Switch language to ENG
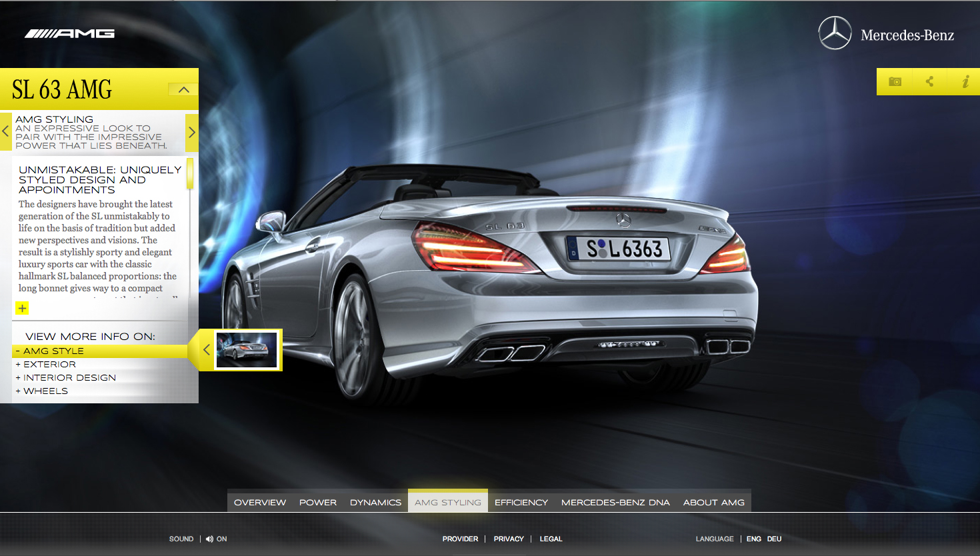This screenshot has height=556, width=980. coord(753,539)
